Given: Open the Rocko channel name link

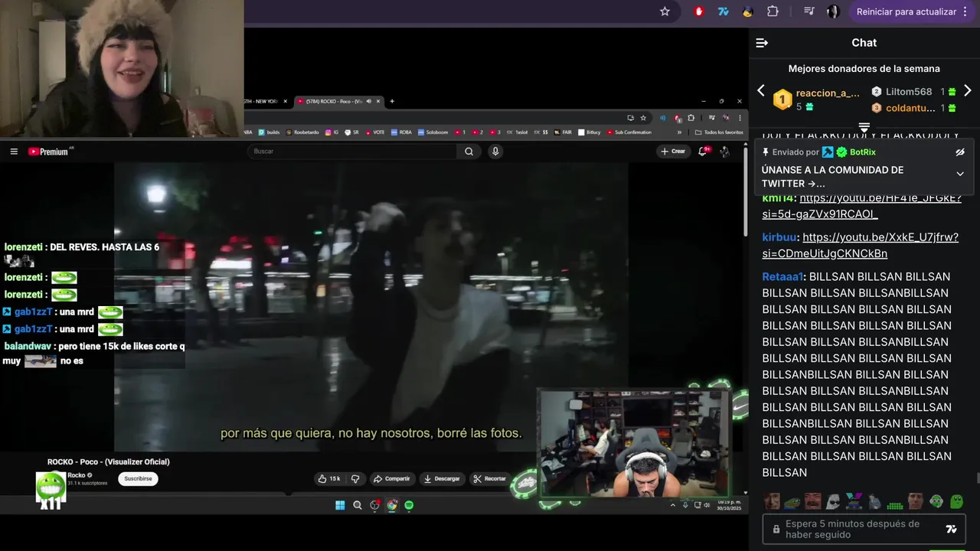Looking at the screenshot, I should (x=77, y=475).
